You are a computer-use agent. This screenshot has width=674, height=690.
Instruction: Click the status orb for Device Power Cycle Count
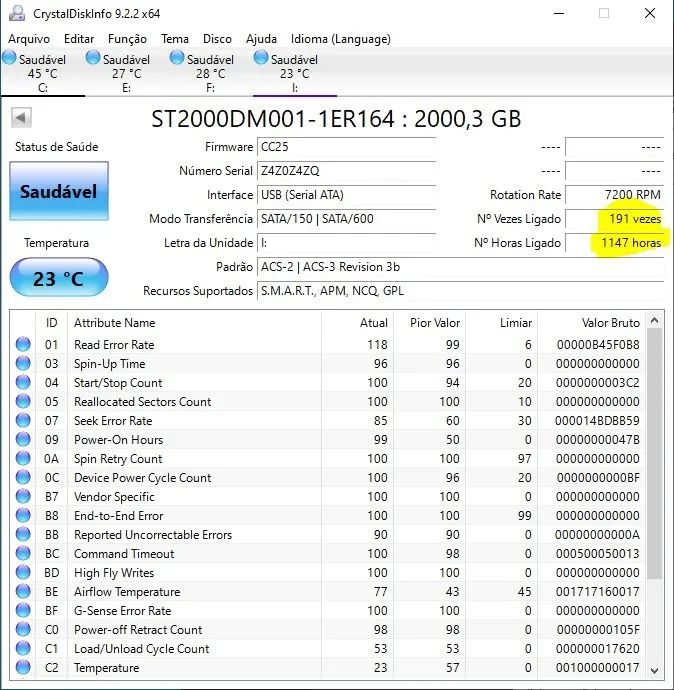(23, 477)
